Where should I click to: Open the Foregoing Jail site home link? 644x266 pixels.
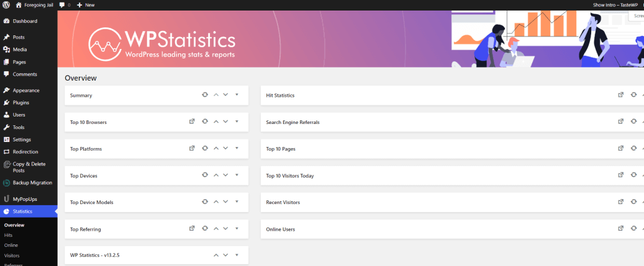(35, 5)
